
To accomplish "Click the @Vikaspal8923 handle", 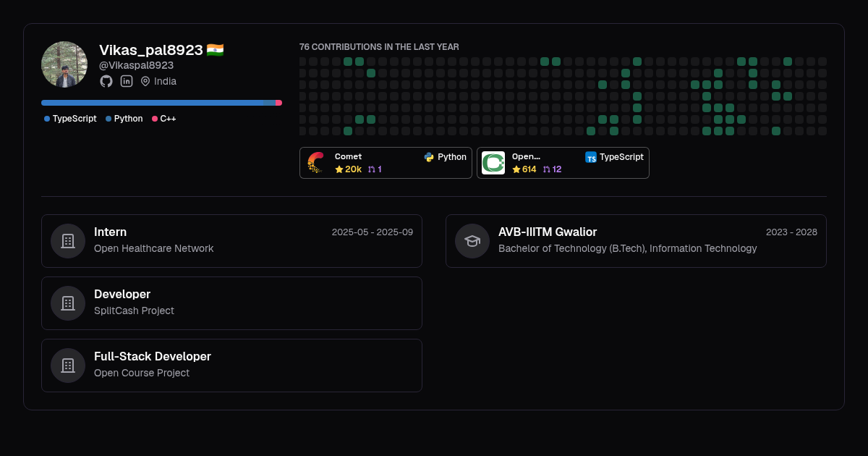I will click(x=136, y=65).
